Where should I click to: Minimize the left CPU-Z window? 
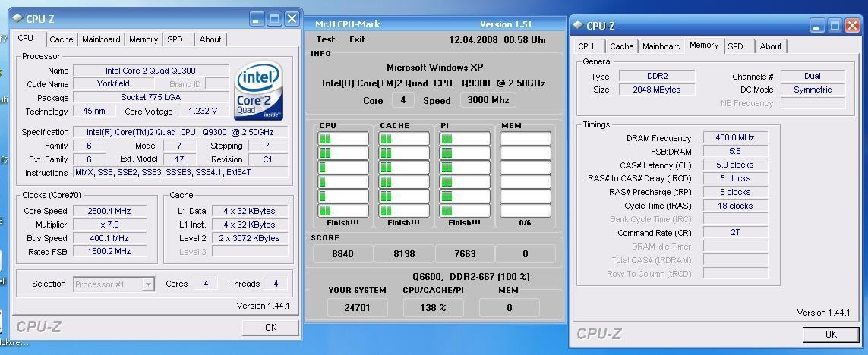(x=257, y=19)
